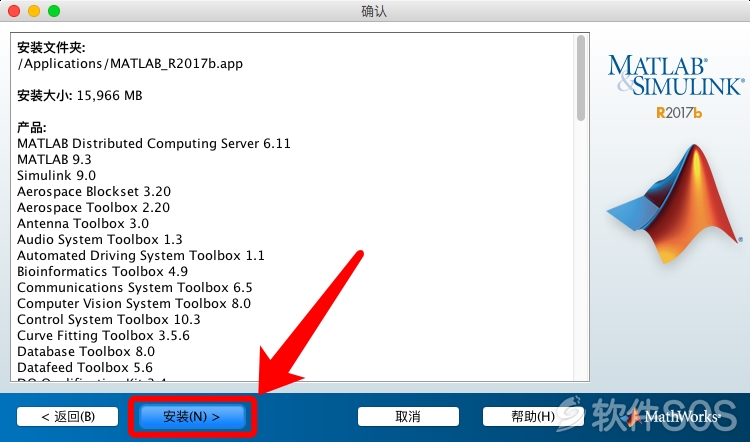Click the 产品: heading
The image size is (750, 442).
pyautogui.click(x=32, y=128)
